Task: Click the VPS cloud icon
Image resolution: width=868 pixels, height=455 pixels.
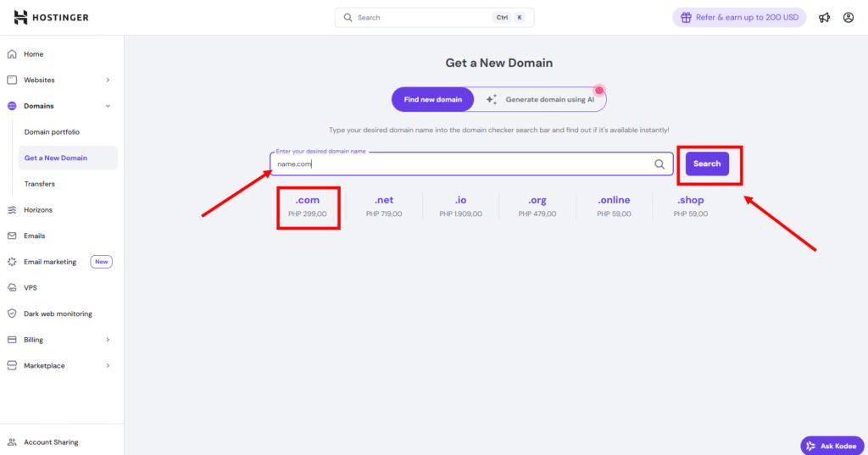Action: pyautogui.click(x=12, y=288)
